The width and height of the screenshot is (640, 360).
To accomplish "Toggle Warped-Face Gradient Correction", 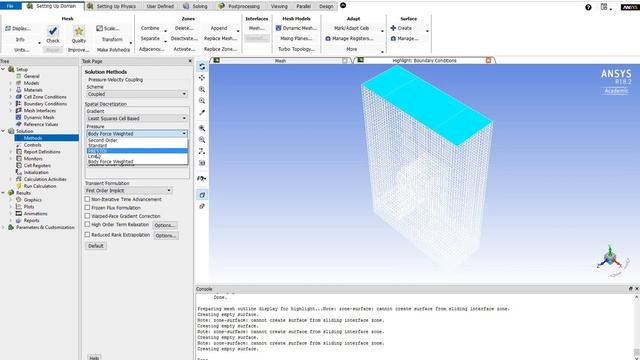I will point(87,216).
